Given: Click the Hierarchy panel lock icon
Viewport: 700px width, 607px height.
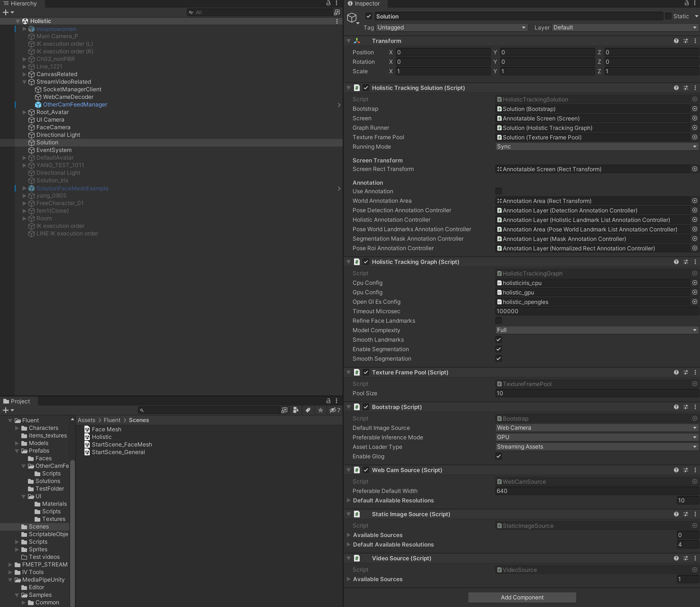Looking at the screenshot, I should pyautogui.click(x=328, y=3).
